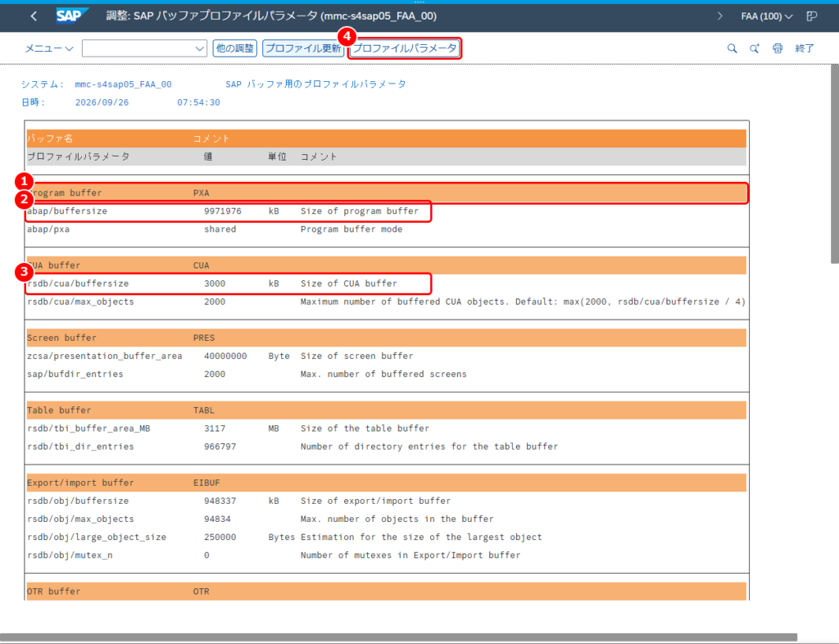Select abap/buffersize parameter

(67, 211)
